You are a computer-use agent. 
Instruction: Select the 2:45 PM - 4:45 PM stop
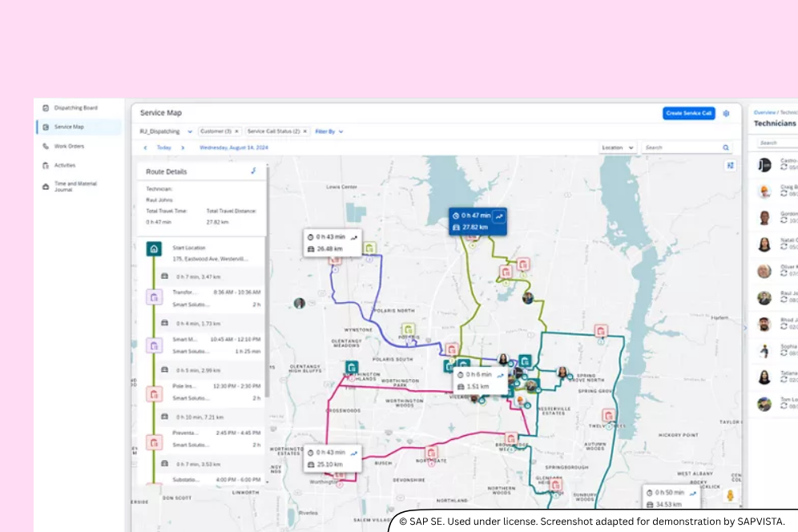(204, 439)
